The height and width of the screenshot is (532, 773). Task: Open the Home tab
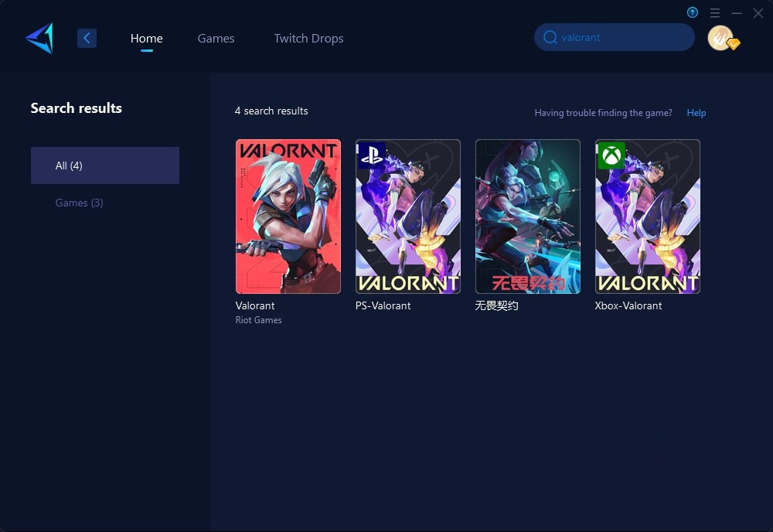pyautogui.click(x=146, y=39)
